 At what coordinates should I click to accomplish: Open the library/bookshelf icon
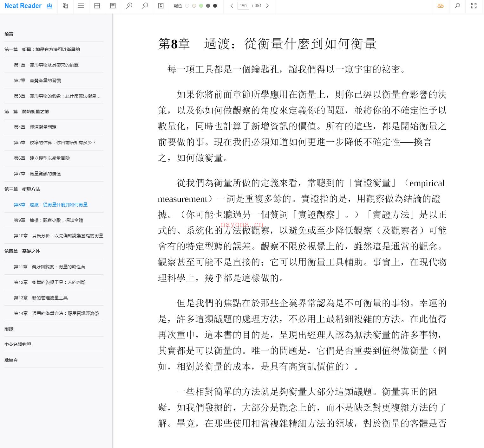[x=65, y=6]
